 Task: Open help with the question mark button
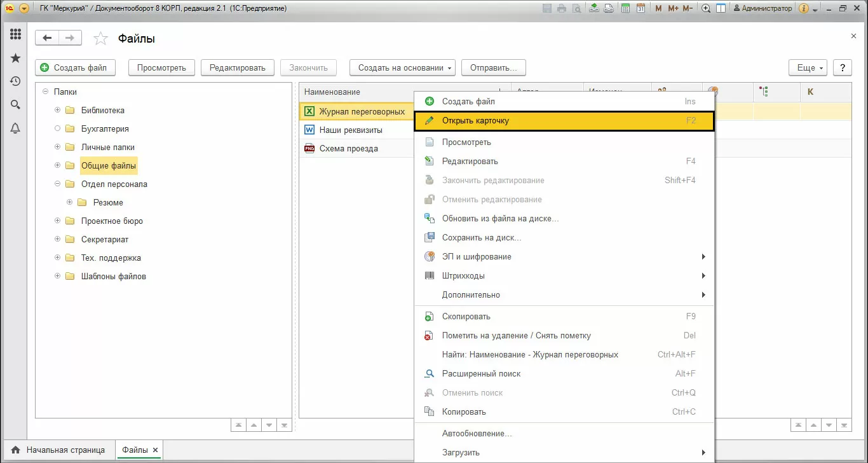click(x=843, y=67)
